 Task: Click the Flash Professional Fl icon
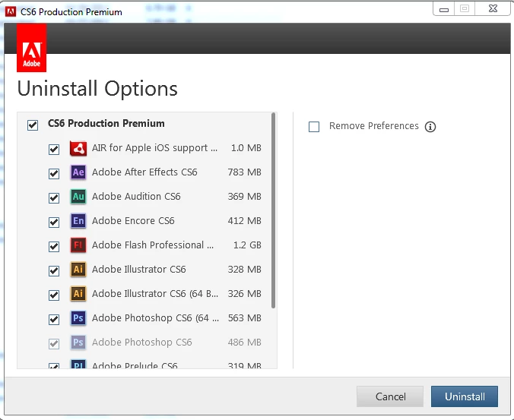point(78,245)
